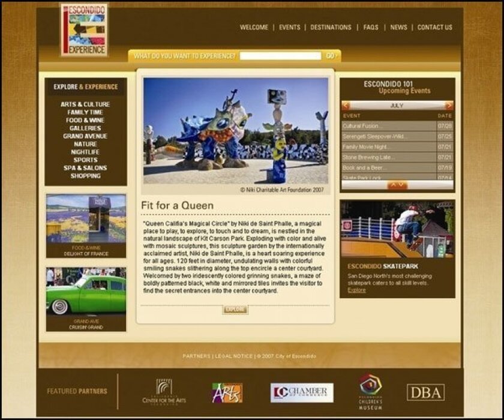
Task: Select Nature in the Explore sidebar
Action: tap(85, 144)
